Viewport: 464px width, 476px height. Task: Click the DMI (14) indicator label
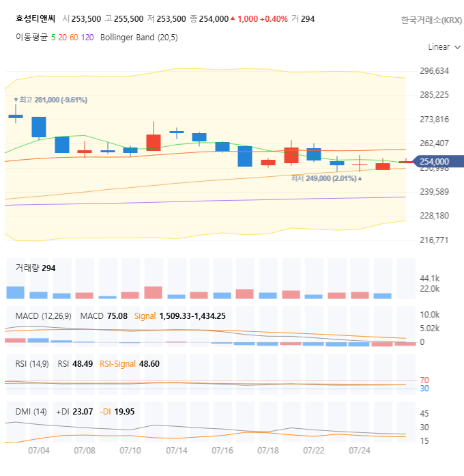(31, 412)
